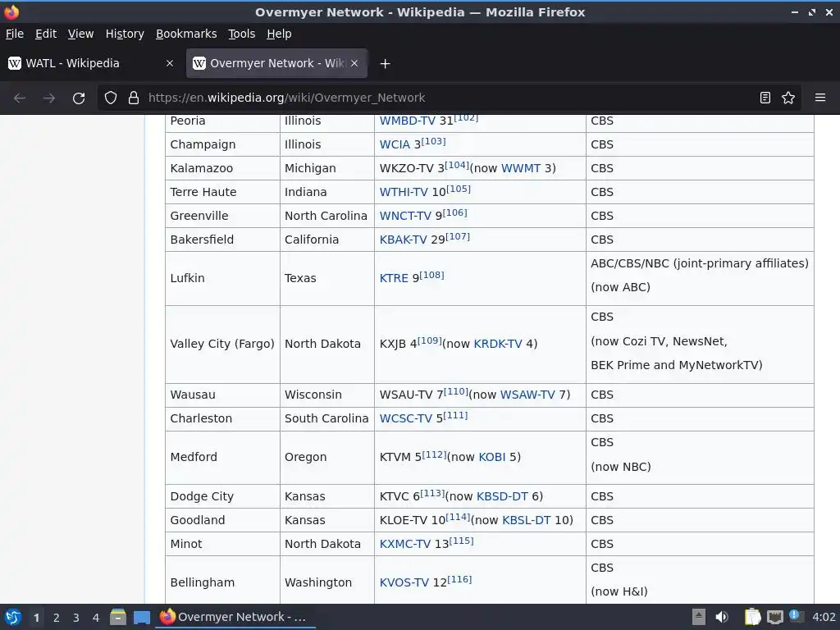
Task: Open the Help menu
Action: pyautogui.click(x=279, y=34)
